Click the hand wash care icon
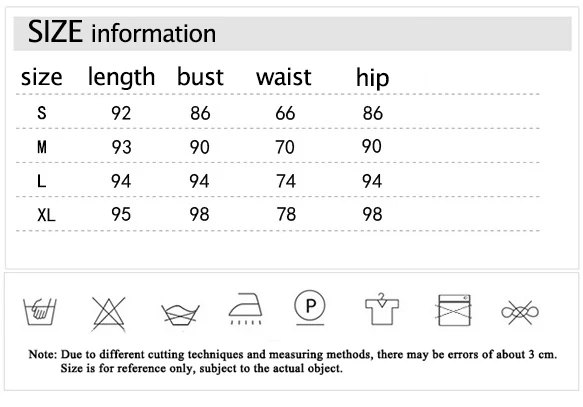Viewport: 583px width, 407px height. [x=40, y=311]
